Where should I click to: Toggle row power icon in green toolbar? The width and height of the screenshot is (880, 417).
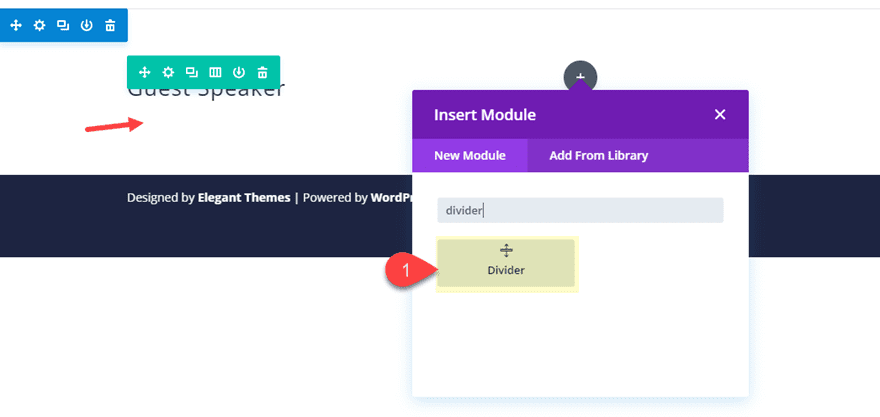[239, 72]
